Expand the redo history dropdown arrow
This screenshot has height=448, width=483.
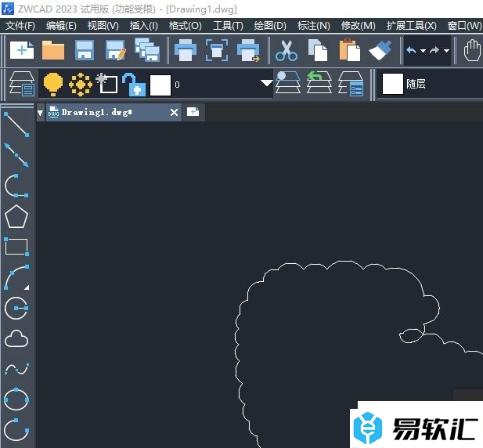(x=446, y=51)
